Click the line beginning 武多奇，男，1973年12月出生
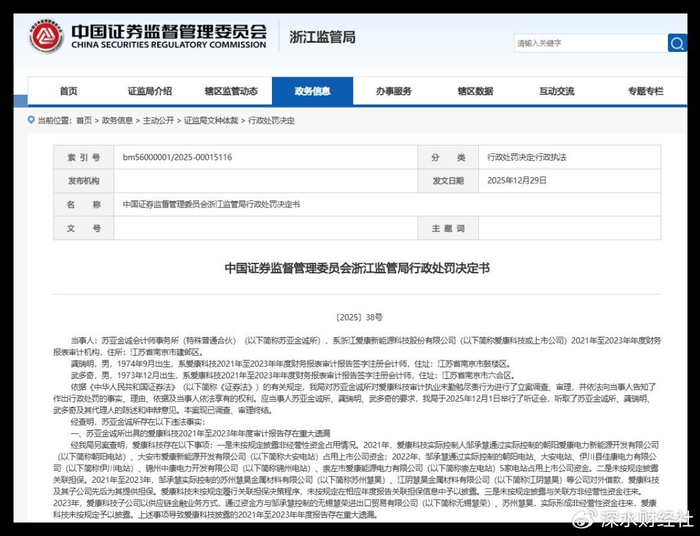Viewport: 700px width, 536px height. pos(293,375)
